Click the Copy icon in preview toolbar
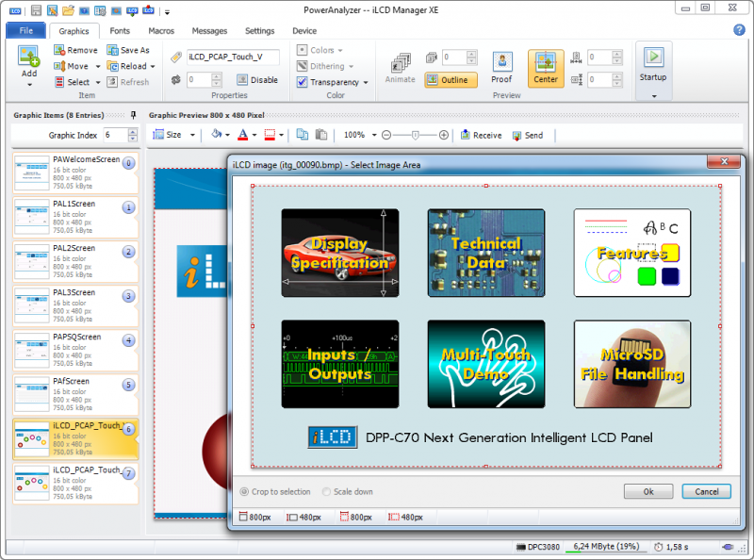Image resolution: width=754 pixels, height=560 pixels. click(x=302, y=135)
